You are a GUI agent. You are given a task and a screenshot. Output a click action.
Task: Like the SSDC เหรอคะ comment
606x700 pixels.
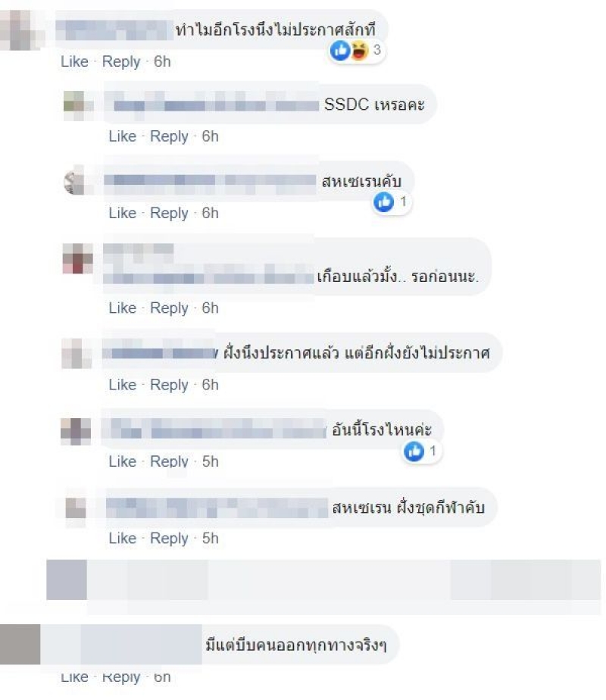(122, 136)
